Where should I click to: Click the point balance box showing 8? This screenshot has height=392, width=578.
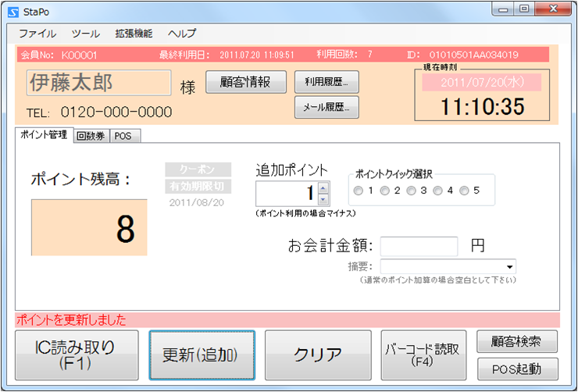pos(89,228)
